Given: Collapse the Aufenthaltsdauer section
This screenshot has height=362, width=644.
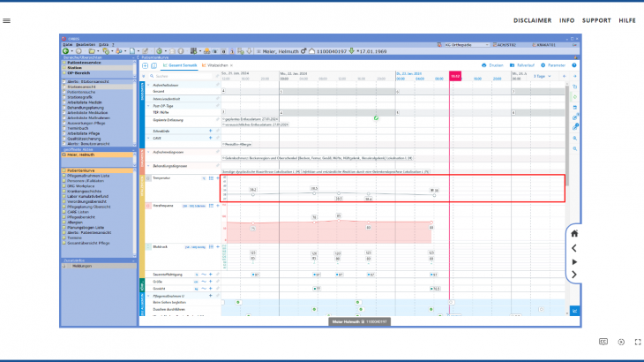Looking at the screenshot, I should pos(146,85).
